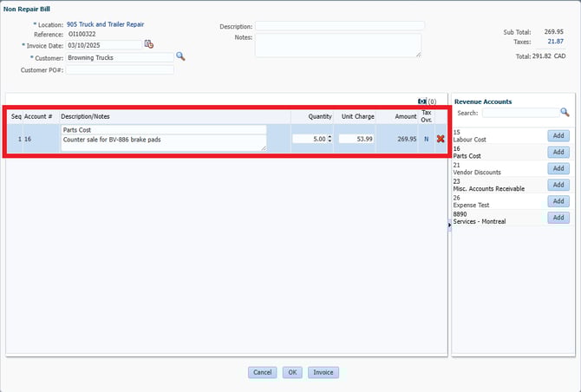Collapse the Revenue Accounts side panel
Screen dimensions: 581x392
[449, 225]
